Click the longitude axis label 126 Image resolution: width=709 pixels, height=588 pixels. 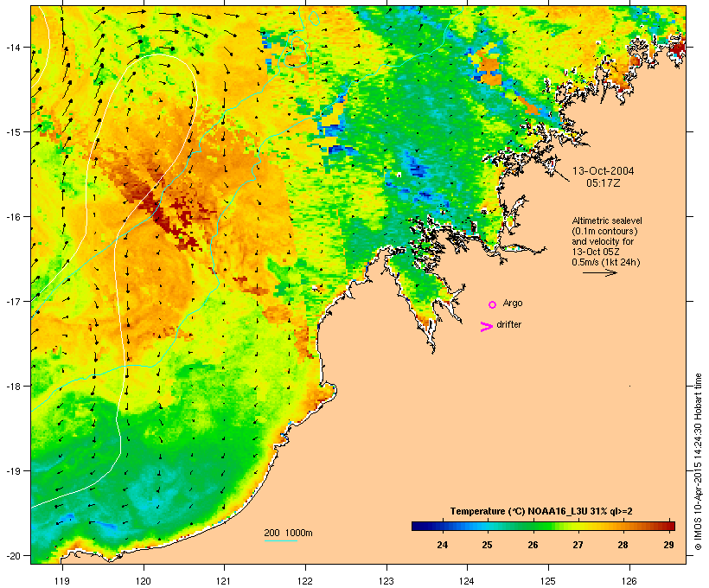pyautogui.click(x=629, y=581)
